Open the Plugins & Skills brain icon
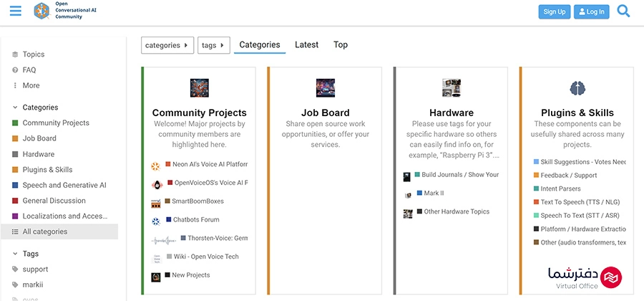Image resolution: width=644 pixels, height=301 pixels. point(577,88)
